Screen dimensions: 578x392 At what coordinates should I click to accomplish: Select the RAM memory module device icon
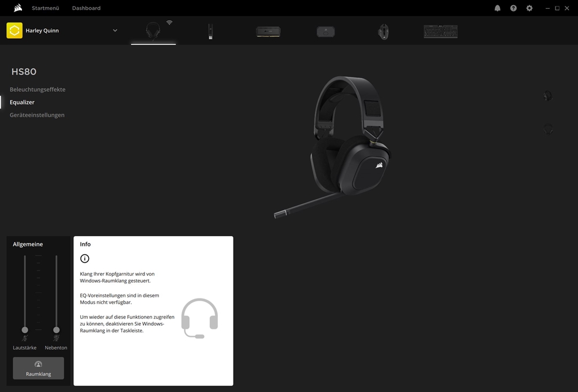point(268,32)
